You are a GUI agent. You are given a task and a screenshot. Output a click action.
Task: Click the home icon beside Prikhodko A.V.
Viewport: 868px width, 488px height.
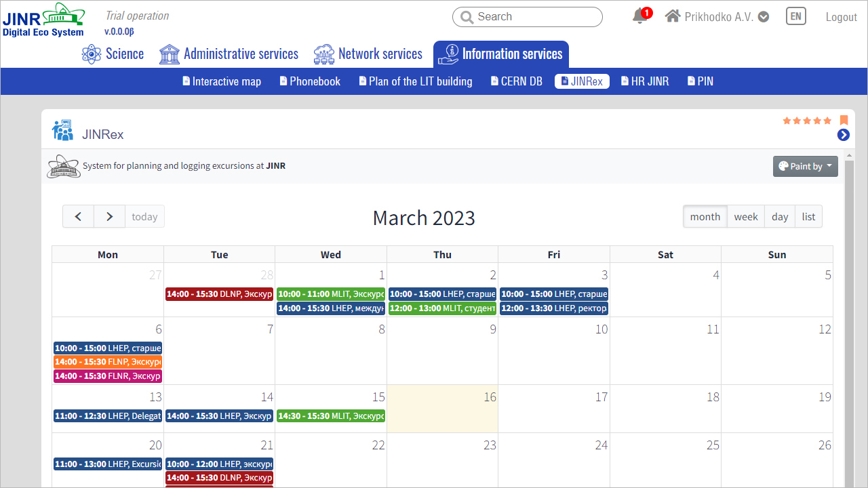coord(672,16)
